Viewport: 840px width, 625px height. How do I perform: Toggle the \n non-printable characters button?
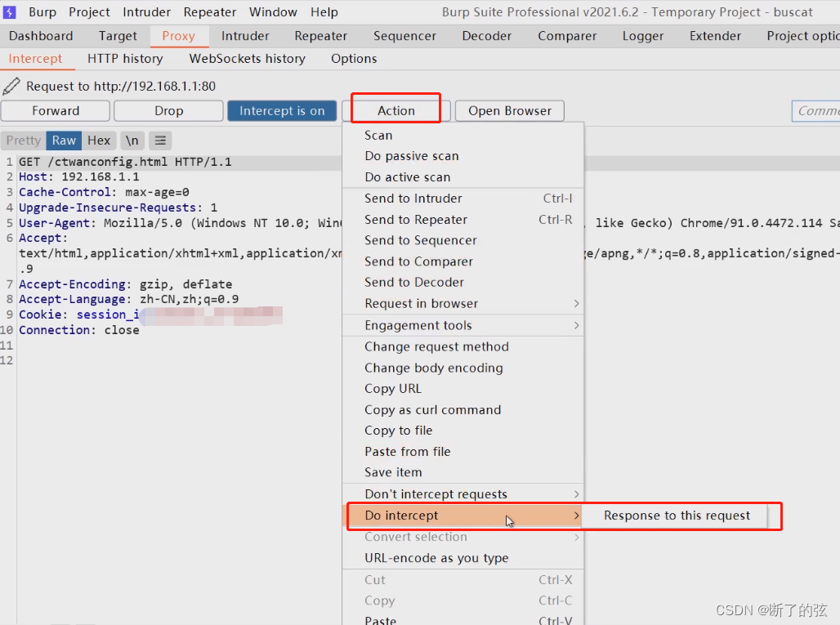132,141
